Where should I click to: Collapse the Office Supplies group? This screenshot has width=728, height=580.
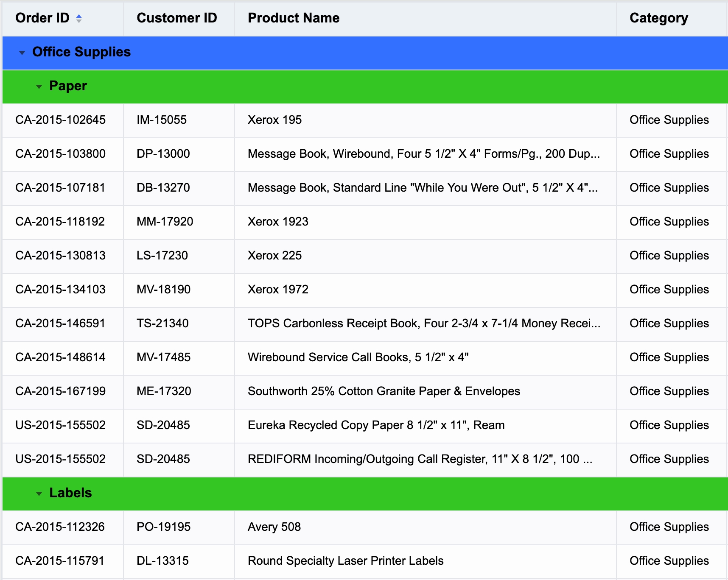(x=22, y=53)
